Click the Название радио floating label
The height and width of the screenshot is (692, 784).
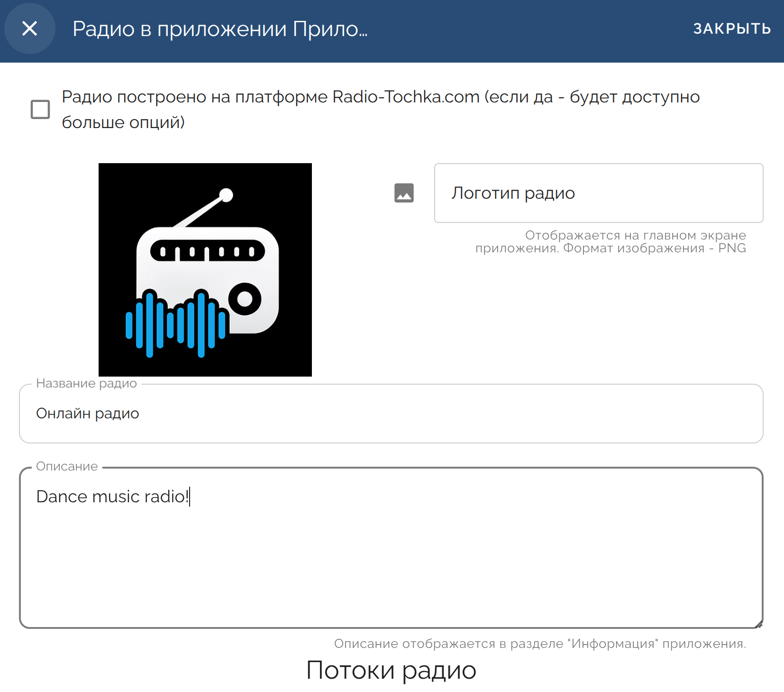[x=86, y=383]
